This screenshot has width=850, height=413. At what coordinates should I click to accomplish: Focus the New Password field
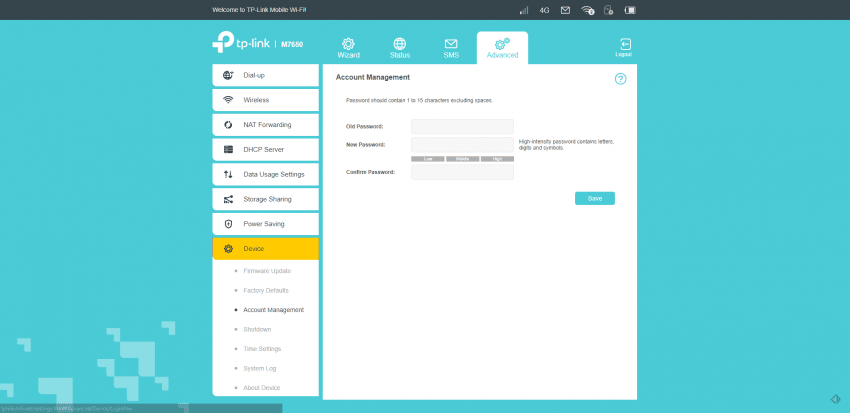[x=462, y=145]
